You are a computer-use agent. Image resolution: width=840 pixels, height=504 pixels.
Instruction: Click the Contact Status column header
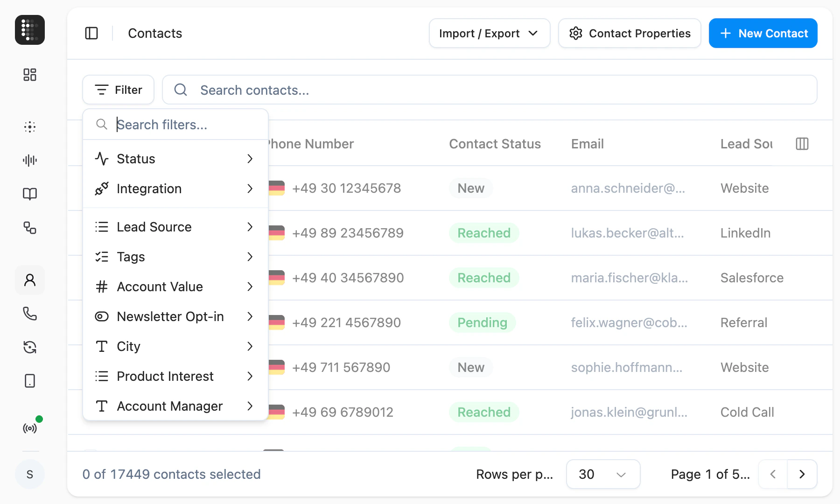click(x=495, y=144)
